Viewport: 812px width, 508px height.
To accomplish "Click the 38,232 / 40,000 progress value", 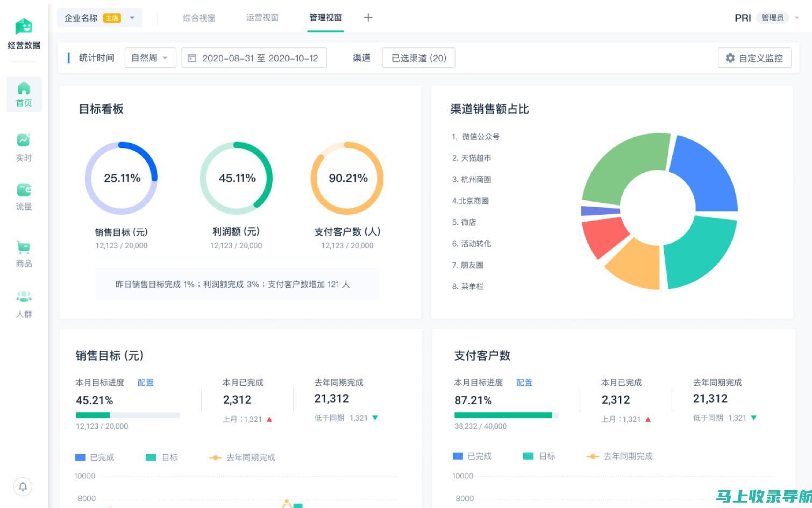I will pyautogui.click(x=481, y=426).
